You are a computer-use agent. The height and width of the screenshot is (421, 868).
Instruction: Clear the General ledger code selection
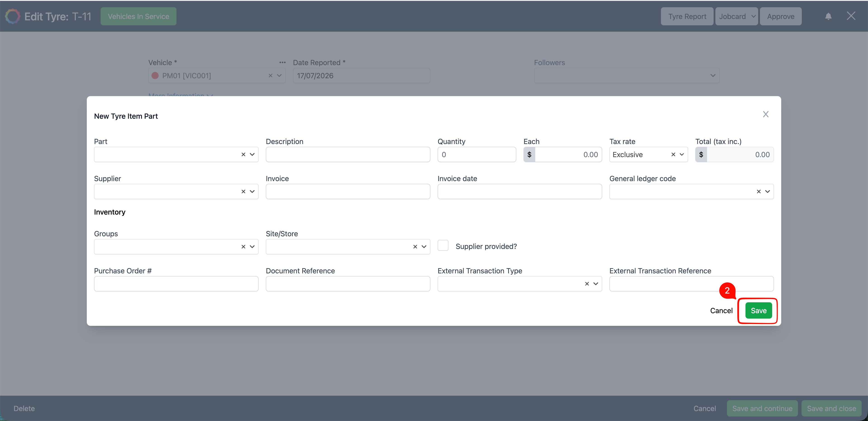point(759,192)
